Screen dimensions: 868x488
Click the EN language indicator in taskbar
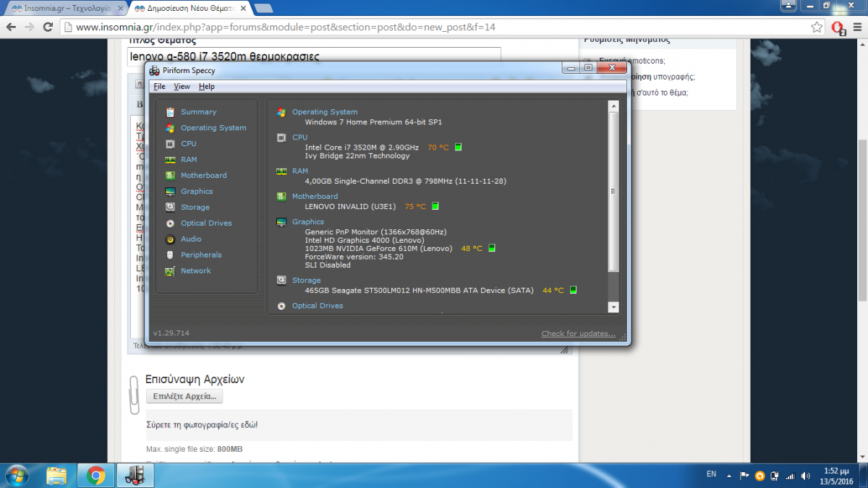[x=711, y=474]
